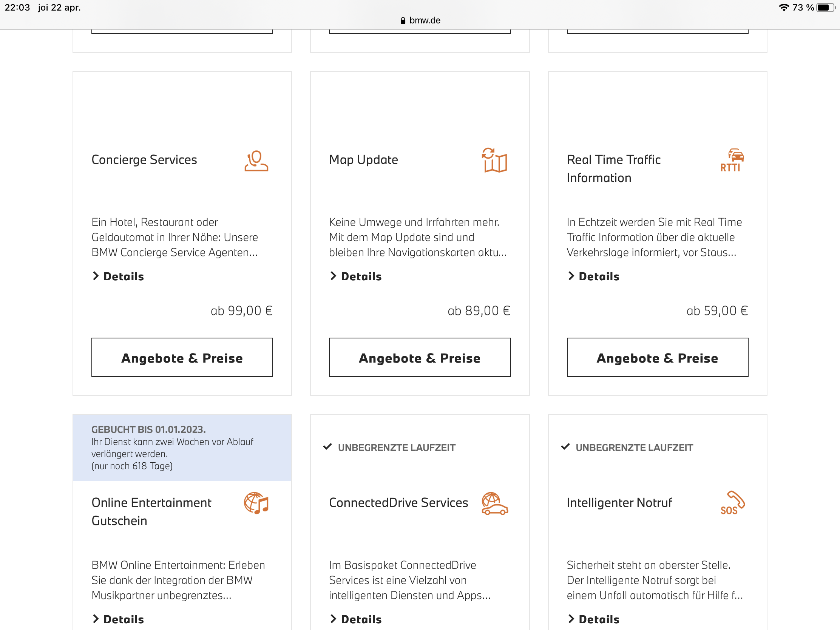Viewport: 840px width, 630px height.
Task: Open Angebote & Preise for Map Update
Action: pyautogui.click(x=420, y=357)
